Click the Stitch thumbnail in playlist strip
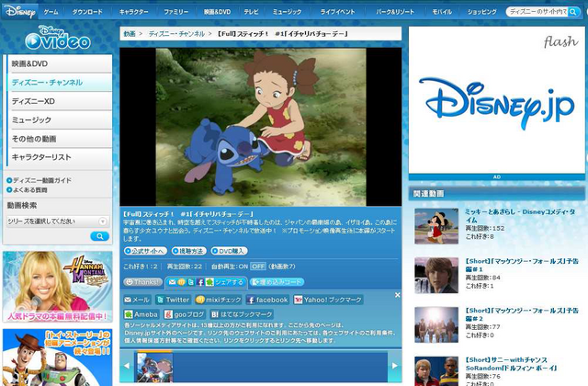The width and height of the screenshot is (588, 386). 155,367
